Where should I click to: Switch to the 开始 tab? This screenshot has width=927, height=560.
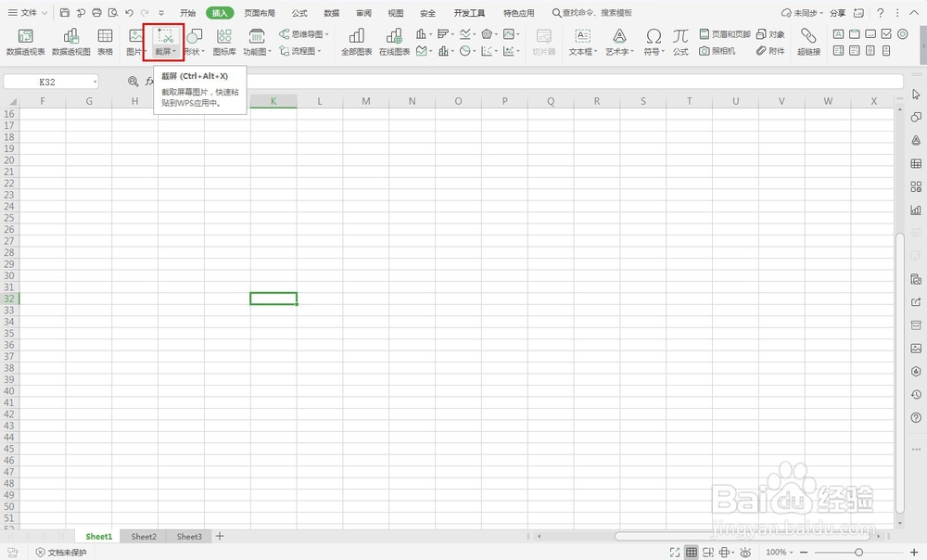coord(188,12)
